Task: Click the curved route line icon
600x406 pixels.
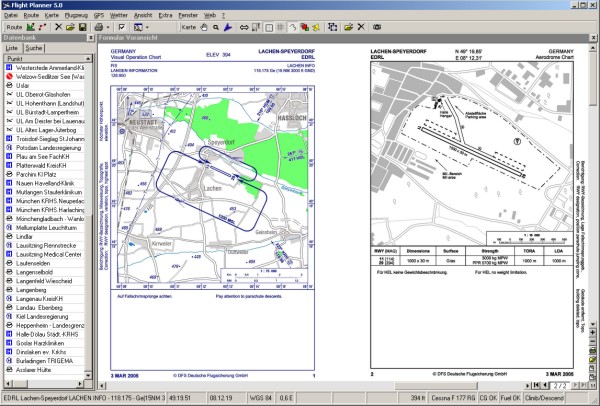Action: point(293,27)
